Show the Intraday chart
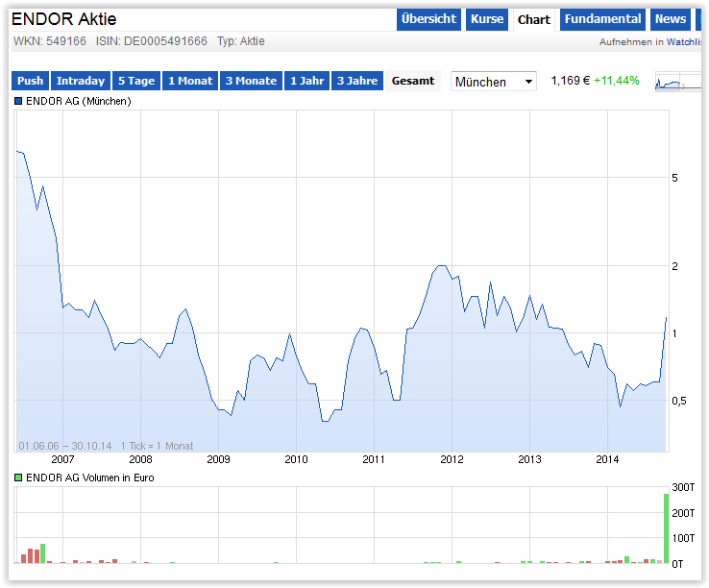 click(x=81, y=81)
